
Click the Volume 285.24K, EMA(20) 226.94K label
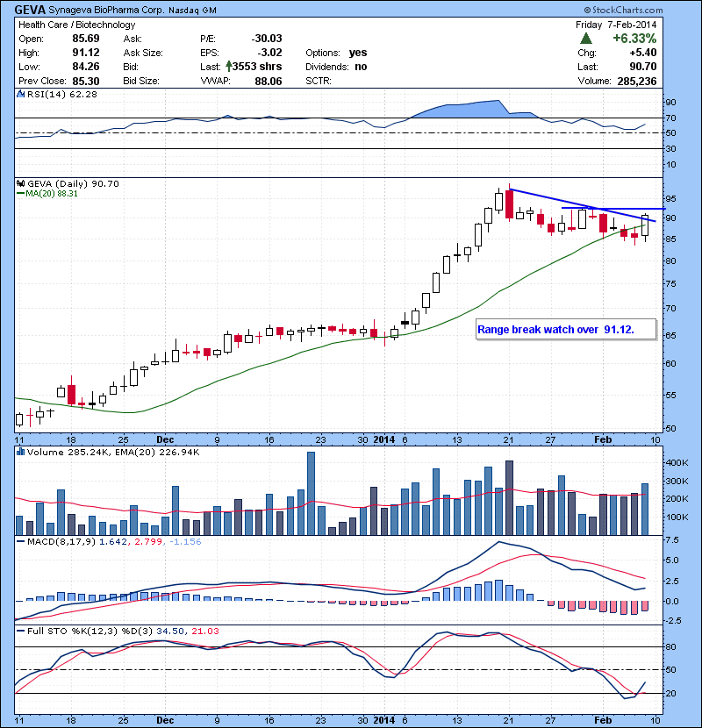click(113, 452)
